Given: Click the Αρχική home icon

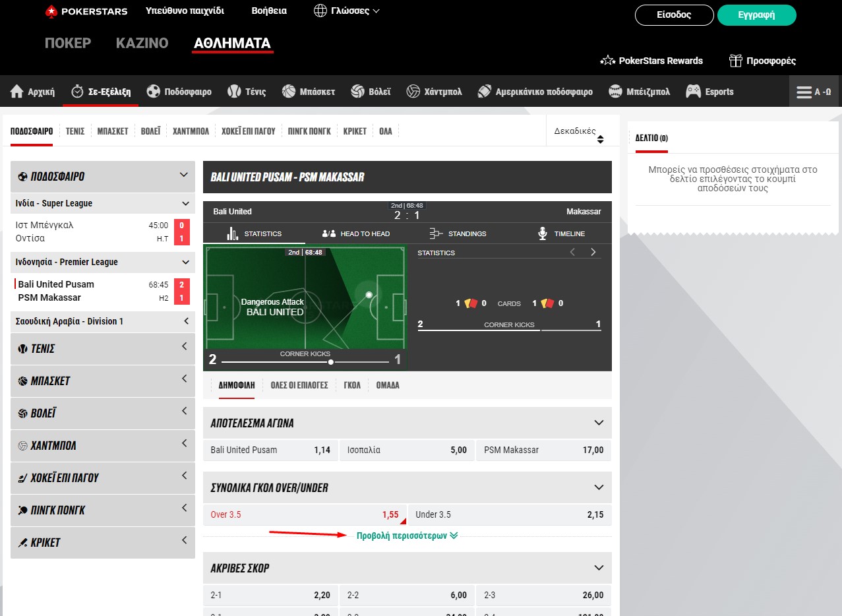Looking at the screenshot, I should pyautogui.click(x=17, y=92).
